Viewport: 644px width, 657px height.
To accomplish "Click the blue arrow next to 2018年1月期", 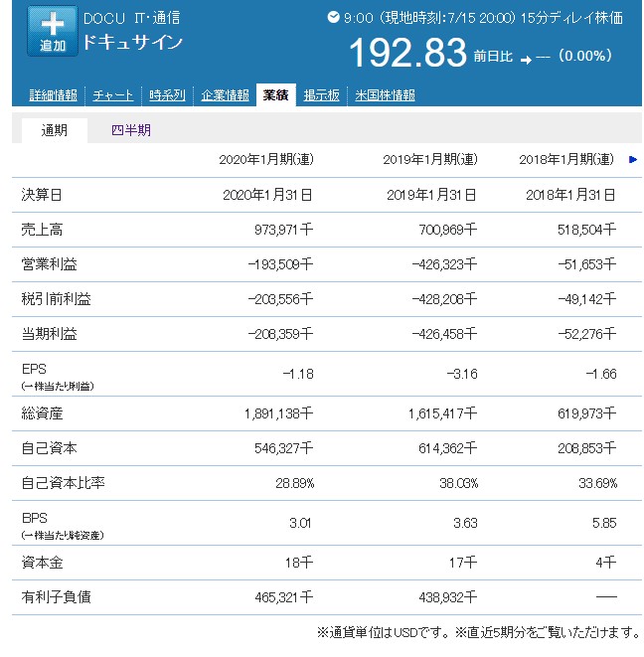I will tap(633, 160).
